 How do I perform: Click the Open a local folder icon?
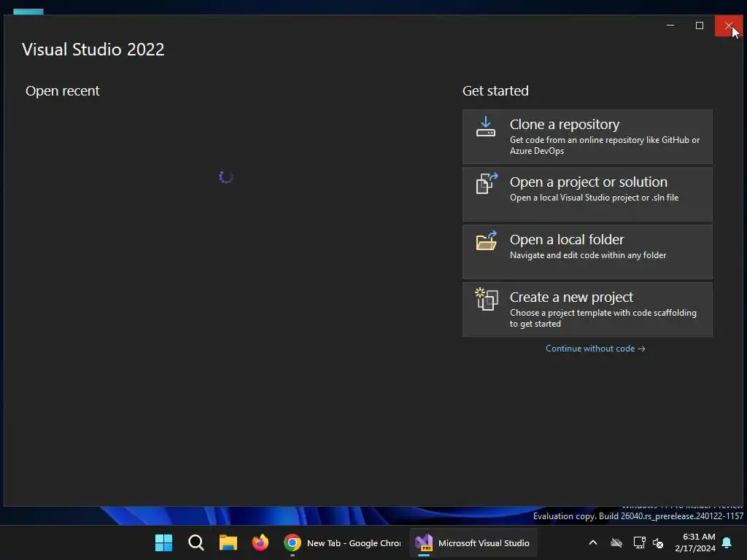(x=487, y=241)
